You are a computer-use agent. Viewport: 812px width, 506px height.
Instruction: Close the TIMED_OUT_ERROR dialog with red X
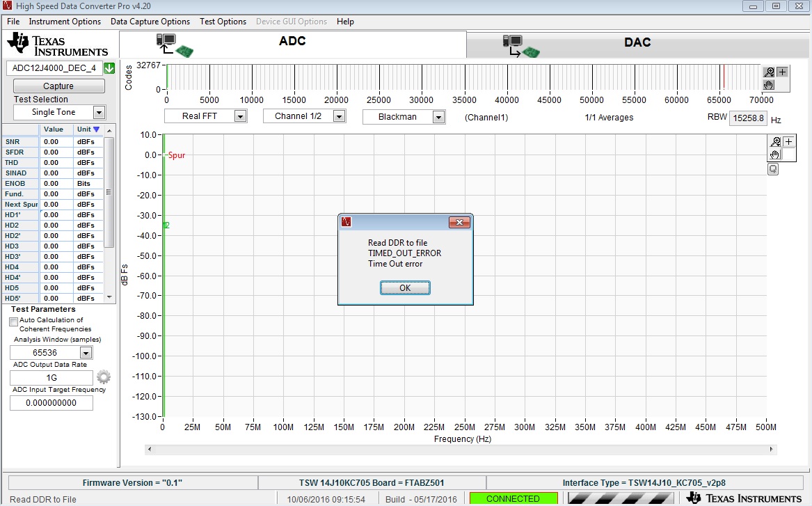459,222
